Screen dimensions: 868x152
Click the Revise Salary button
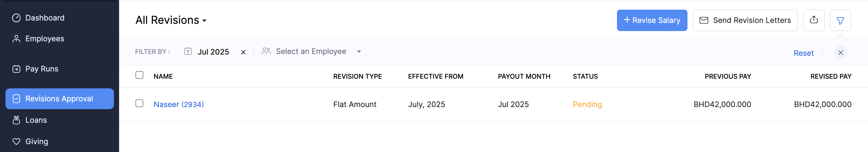[652, 20]
